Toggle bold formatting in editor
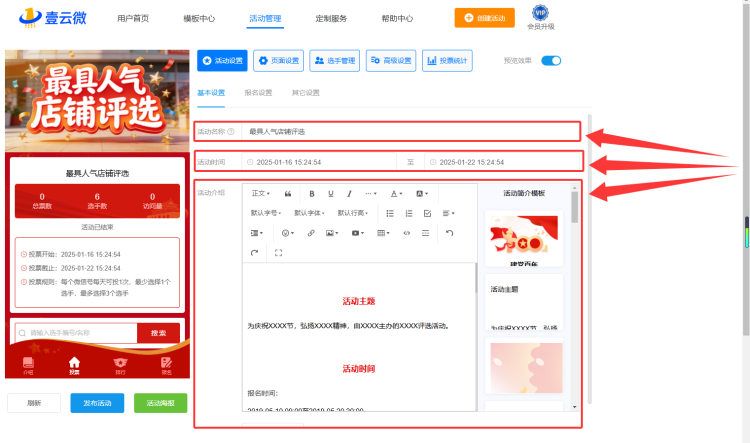 coord(312,194)
